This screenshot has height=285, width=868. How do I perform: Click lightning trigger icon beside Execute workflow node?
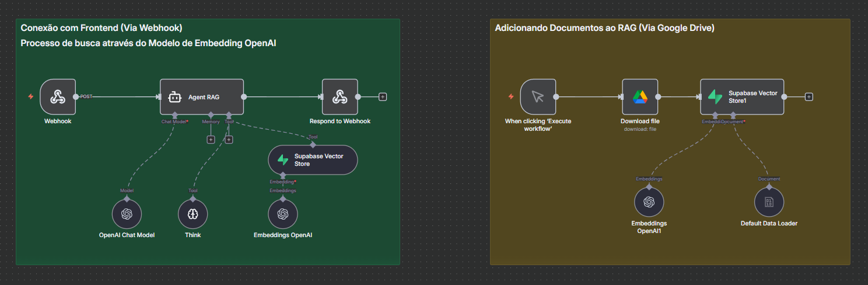click(x=511, y=96)
